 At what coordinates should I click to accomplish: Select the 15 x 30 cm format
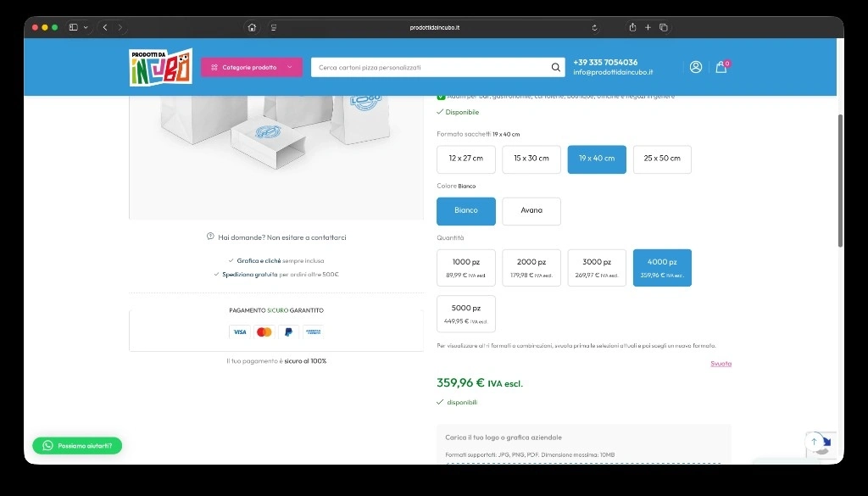[x=531, y=159]
